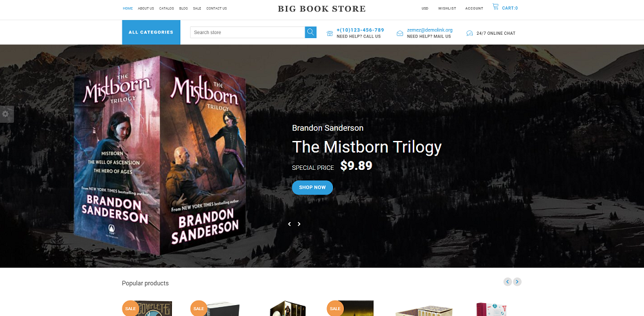Open the settings gear panel on left edge
The image size is (644, 316).
click(x=6, y=114)
